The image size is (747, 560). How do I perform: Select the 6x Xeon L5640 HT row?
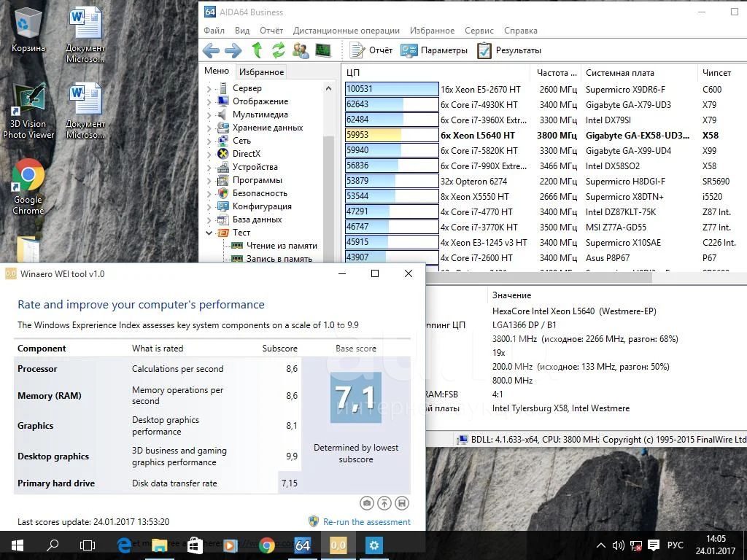click(x=544, y=135)
